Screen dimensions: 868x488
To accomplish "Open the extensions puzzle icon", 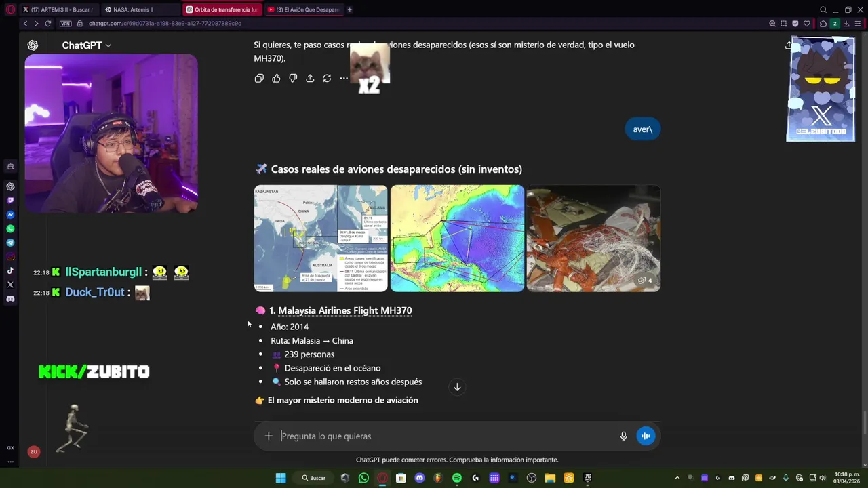I will (x=823, y=23).
